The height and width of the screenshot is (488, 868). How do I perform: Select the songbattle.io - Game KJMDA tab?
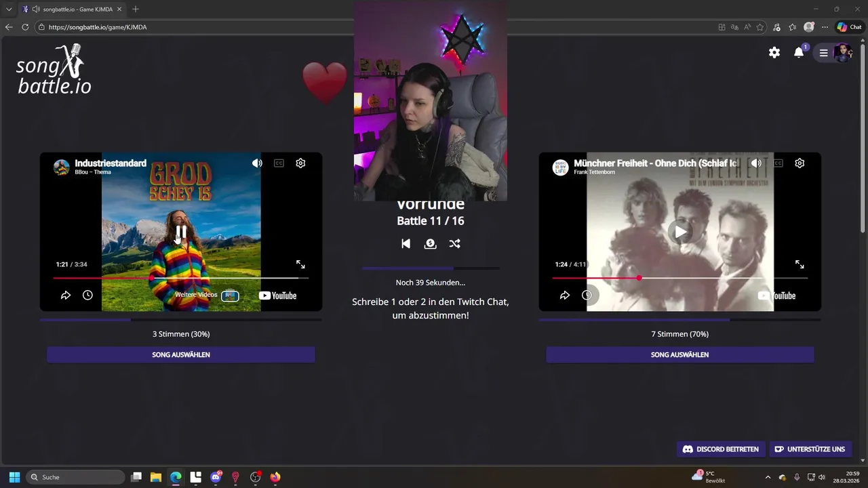pyautogui.click(x=72, y=9)
